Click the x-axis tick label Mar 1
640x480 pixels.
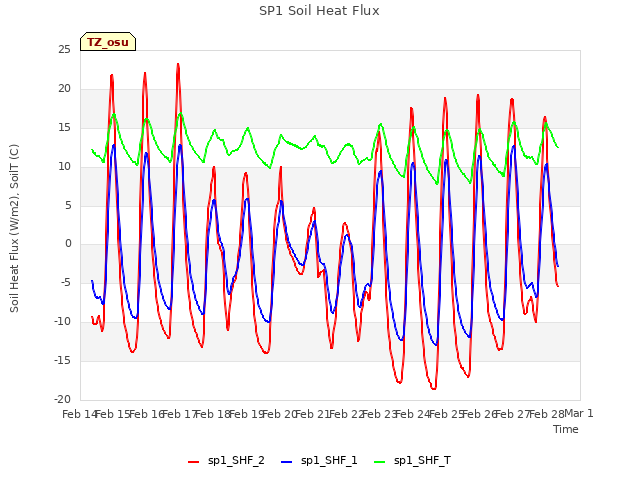(579, 413)
